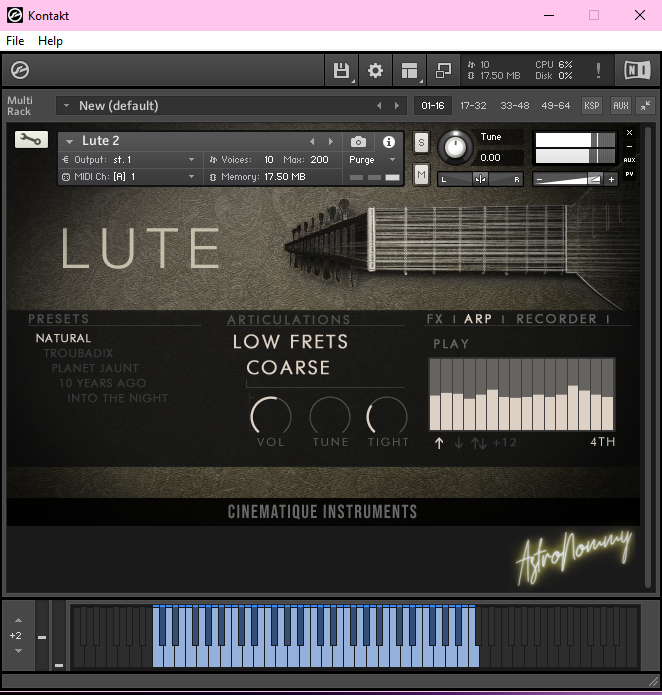Select the NATURAL preset
This screenshot has width=662, height=695.
point(63,338)
